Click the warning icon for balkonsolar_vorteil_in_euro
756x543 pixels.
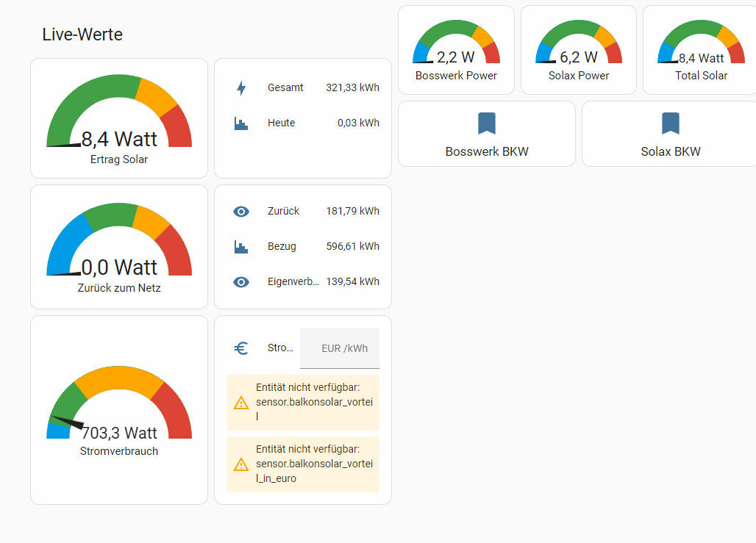pos(240,464)
